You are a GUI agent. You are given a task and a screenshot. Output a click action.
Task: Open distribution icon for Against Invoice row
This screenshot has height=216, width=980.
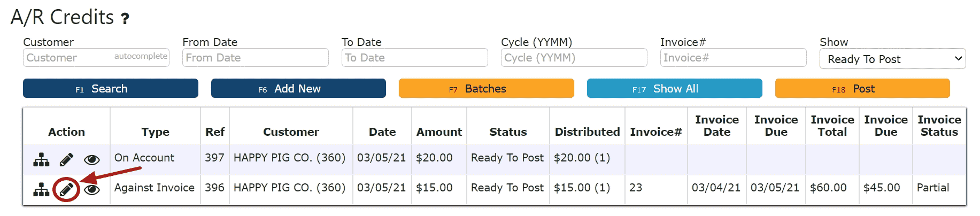pos(41,189)
